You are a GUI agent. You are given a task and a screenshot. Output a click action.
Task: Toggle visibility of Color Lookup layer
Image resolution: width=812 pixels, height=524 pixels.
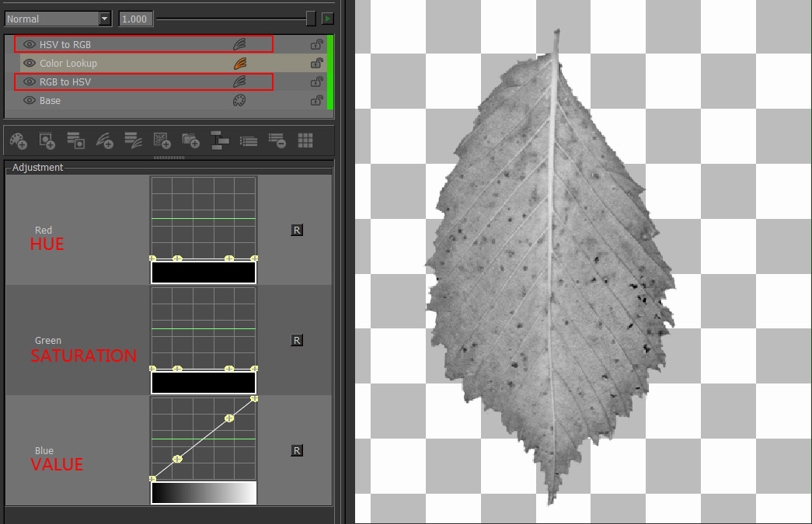[x=30, y=63]
